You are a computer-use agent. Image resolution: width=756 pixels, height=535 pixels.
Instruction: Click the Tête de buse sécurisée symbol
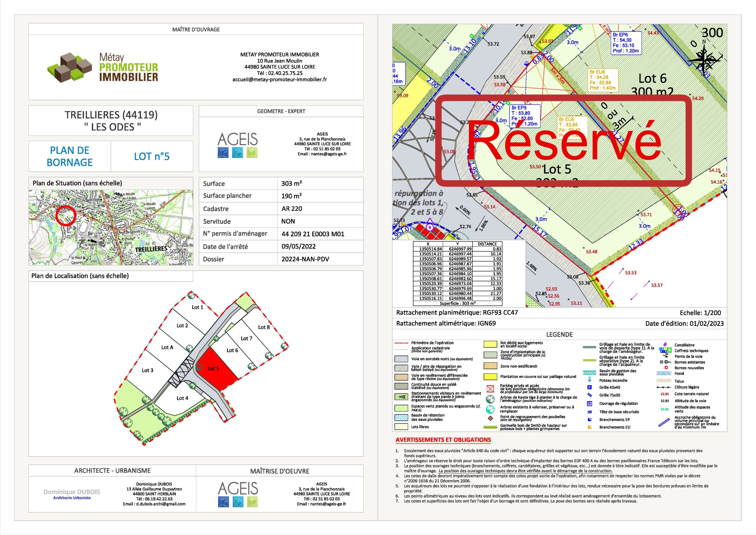(589, 412)
